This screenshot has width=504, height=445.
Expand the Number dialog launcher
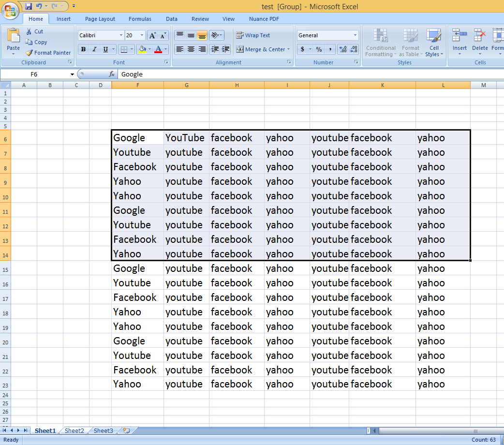click(x=356, y=62)
